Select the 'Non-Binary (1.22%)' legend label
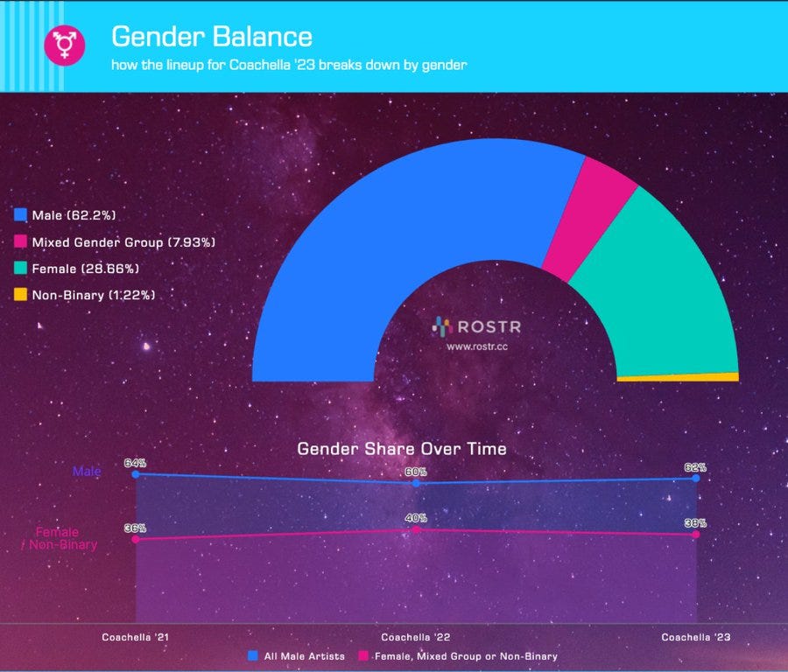 [94, 295]
